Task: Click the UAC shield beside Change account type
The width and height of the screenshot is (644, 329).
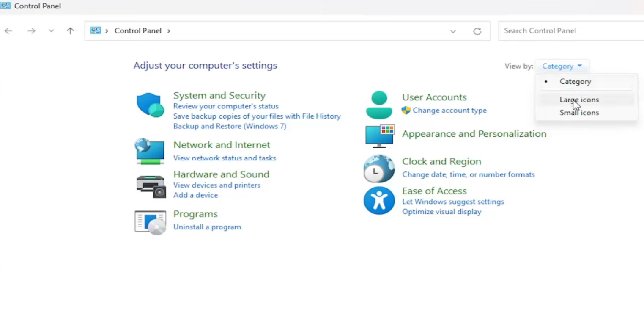Action: pos(406,111)
